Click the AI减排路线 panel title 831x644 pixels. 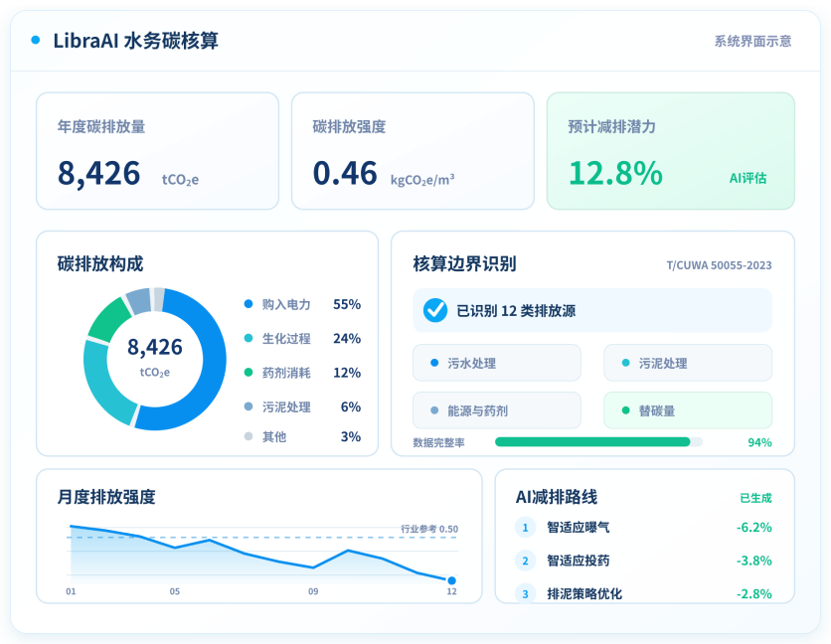tap(557, 497)
